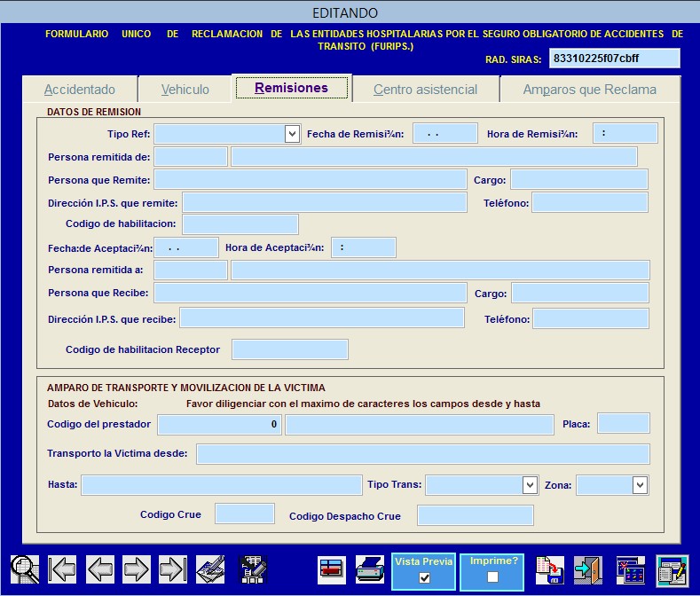Click the Hora de Remisión time field
Viewport: 700px width, 596px height.
click(x=625, y=134)
